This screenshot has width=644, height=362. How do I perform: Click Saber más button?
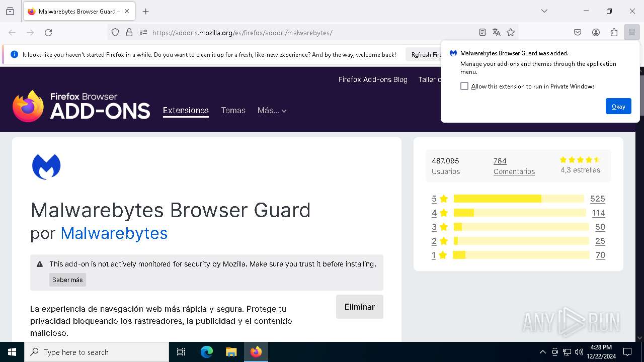[67, 280]
